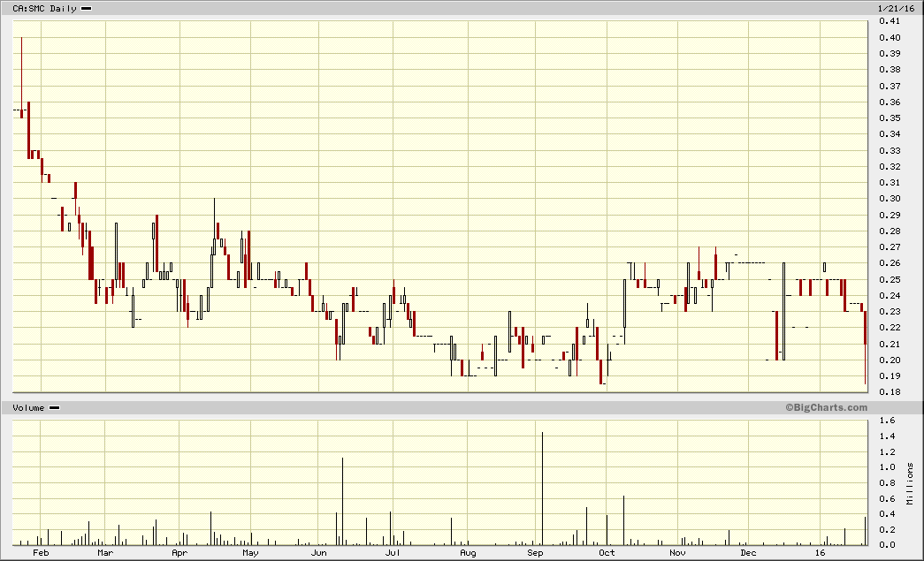Click the Mar month label
Image resolution: width=924 pixels, height=561 pixels.
[x=105, y=553]
